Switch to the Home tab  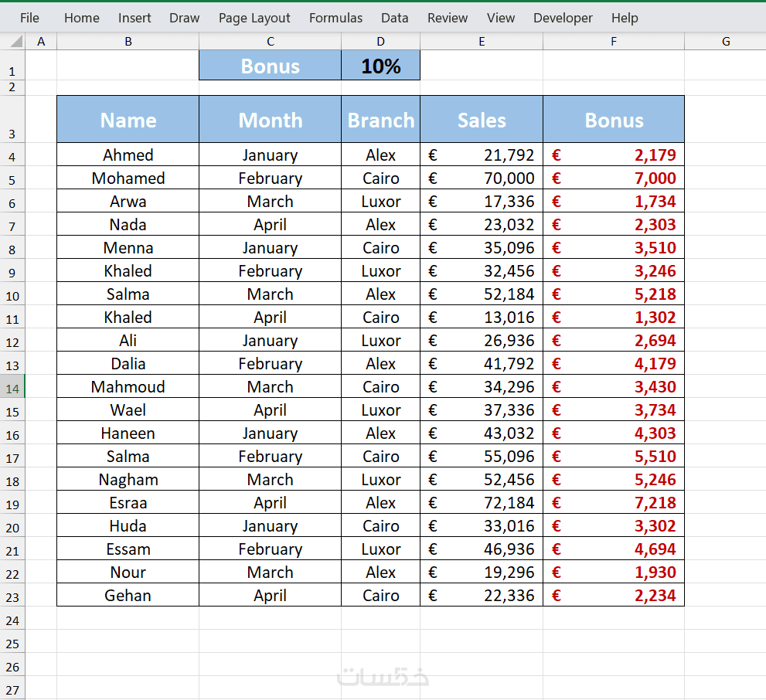(x=81, y=18)
